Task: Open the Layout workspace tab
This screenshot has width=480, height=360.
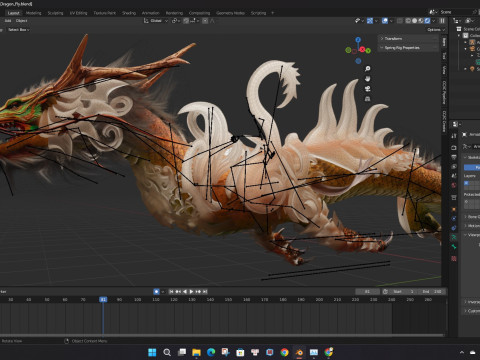Action: [13, 13]
